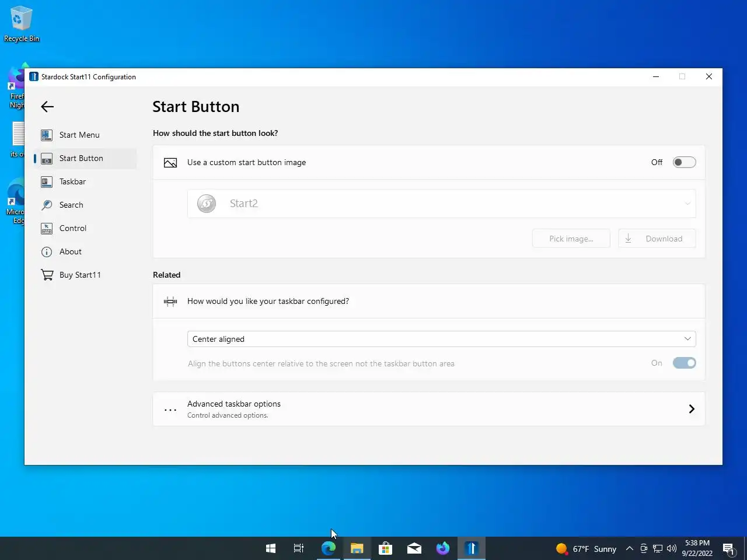Click the network tray icon
The image size is (747, 560).
tap(658, 548)
